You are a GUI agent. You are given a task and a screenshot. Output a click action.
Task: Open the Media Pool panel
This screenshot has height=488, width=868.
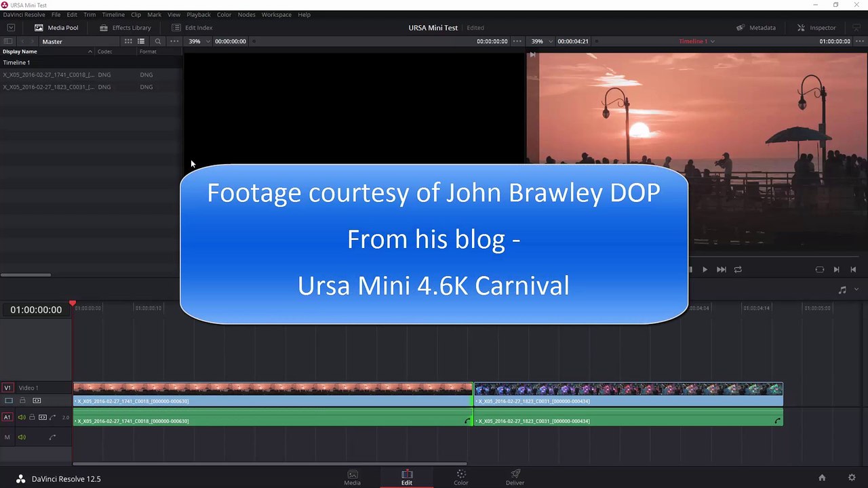click(x=56, y=28)
